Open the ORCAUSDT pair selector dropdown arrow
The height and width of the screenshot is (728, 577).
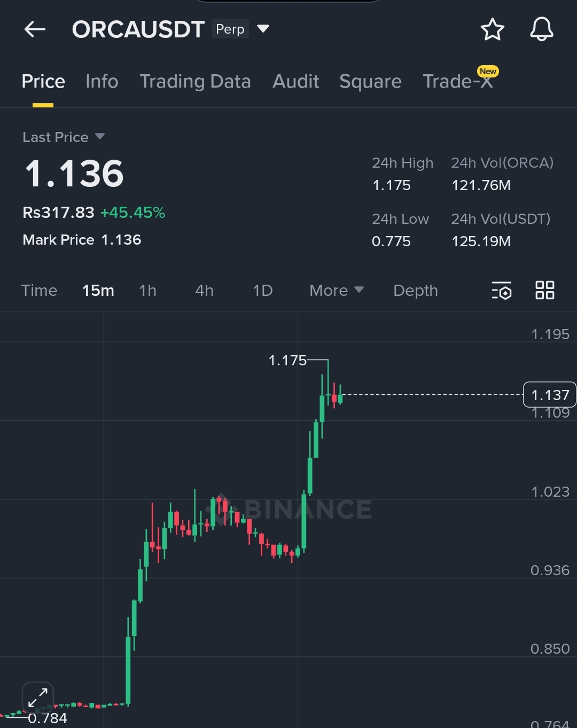(x=263, y=28)
